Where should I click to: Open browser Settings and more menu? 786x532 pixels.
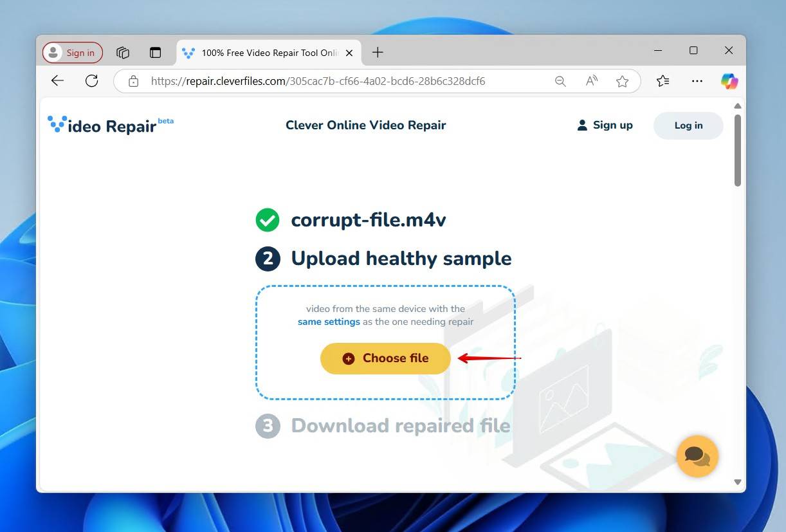[697, 81]
